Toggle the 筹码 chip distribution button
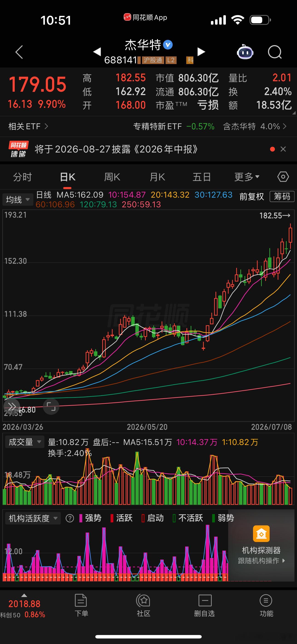This screenshot has height=644, width=297. pos(282,196)
